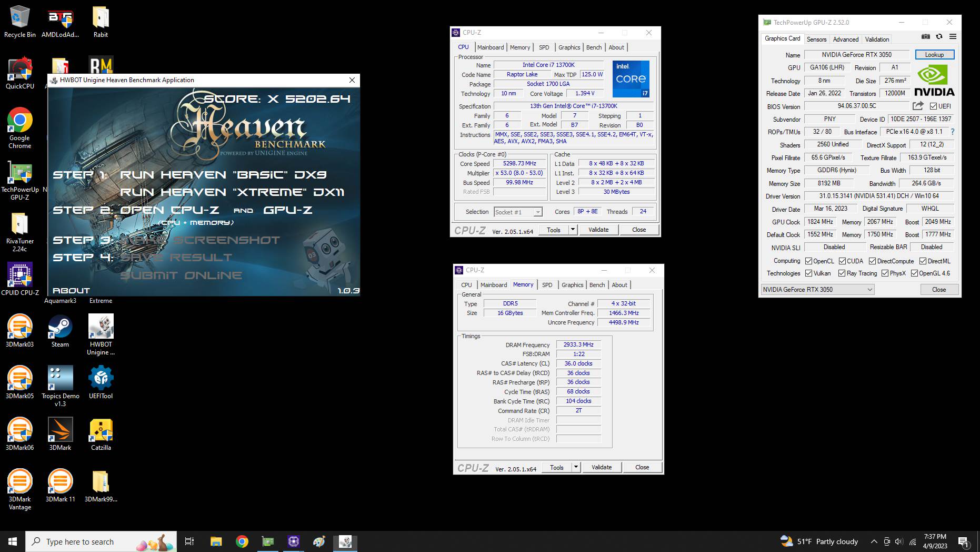The height and width of the screenshot is (552, 980).
Task: Toggle the PhysX checkbox
Action: 885,273
